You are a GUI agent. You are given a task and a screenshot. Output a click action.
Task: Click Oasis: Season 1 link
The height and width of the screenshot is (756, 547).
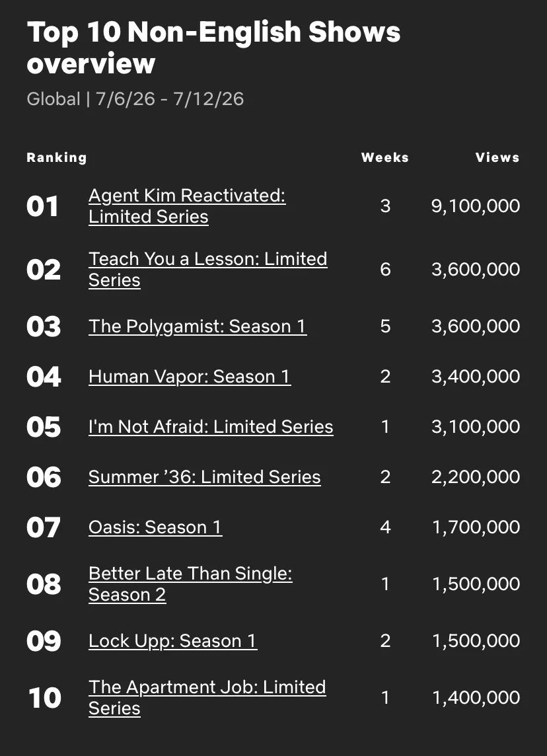click(x=155, y=527)
